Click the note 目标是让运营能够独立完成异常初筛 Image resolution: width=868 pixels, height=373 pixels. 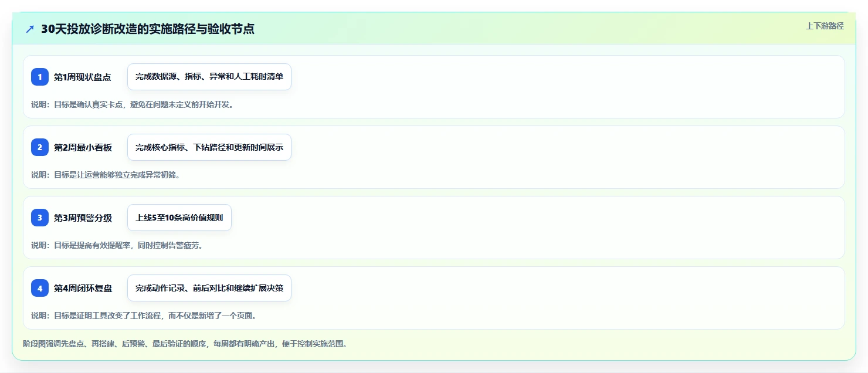106,175
